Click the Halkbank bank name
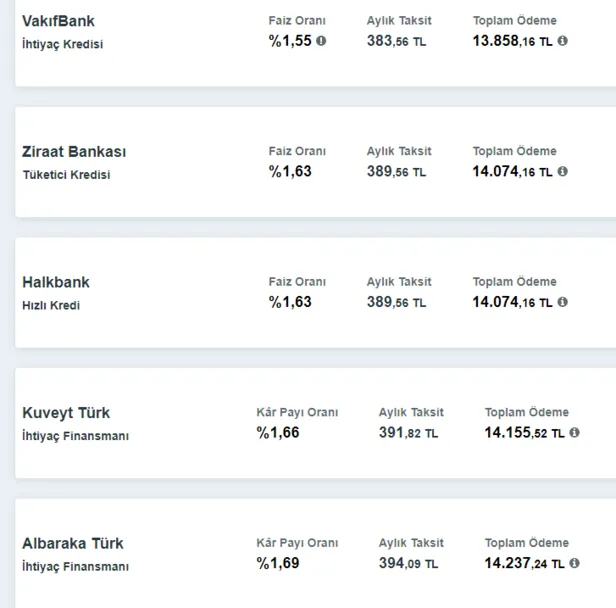Viewport: 616px width, 608px height. pyautogui.click(x=56, y=282)
